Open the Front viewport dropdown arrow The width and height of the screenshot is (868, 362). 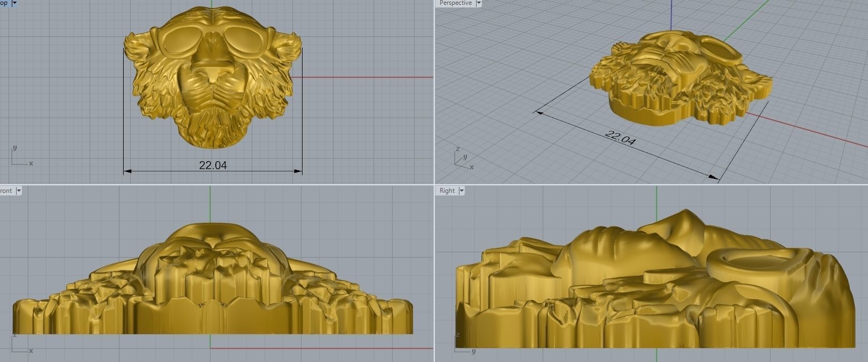[x=19, y=191]
